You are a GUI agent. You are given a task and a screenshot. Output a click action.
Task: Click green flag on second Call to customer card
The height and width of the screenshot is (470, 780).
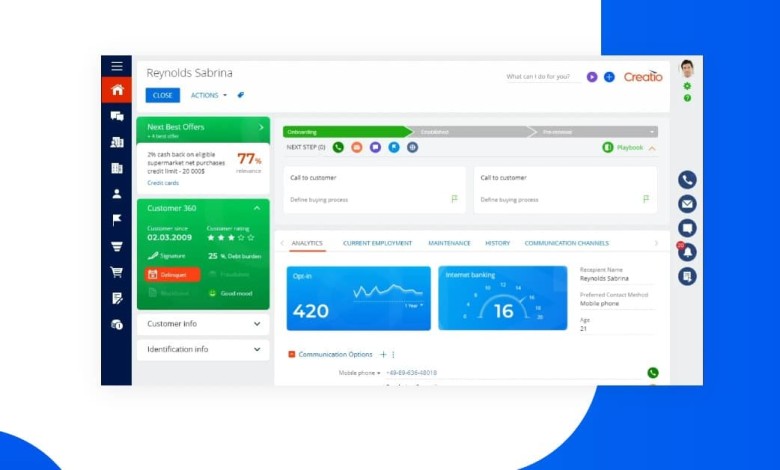tap(646, 199)
